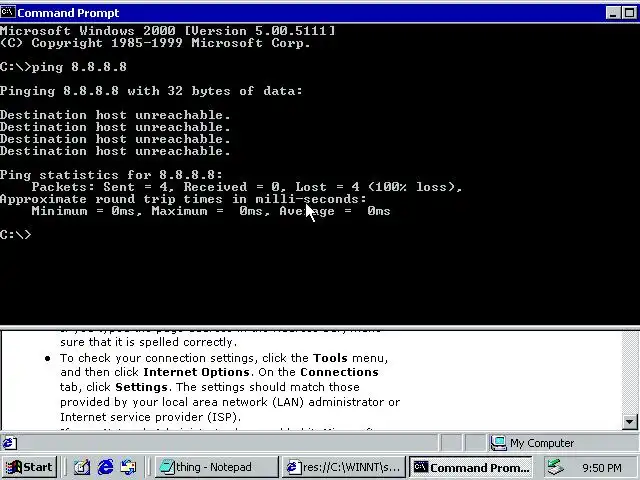Click the network connection tray icon

(556, 467)
